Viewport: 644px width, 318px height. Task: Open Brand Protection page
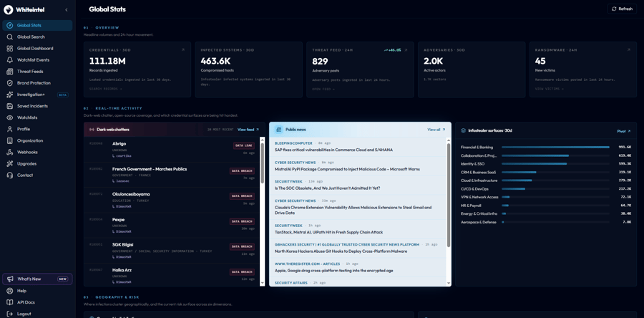pos(37,83)
